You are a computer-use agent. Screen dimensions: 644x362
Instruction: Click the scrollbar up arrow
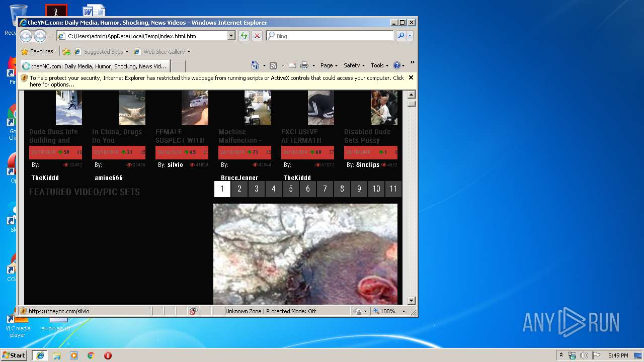(x=411, y=95)
